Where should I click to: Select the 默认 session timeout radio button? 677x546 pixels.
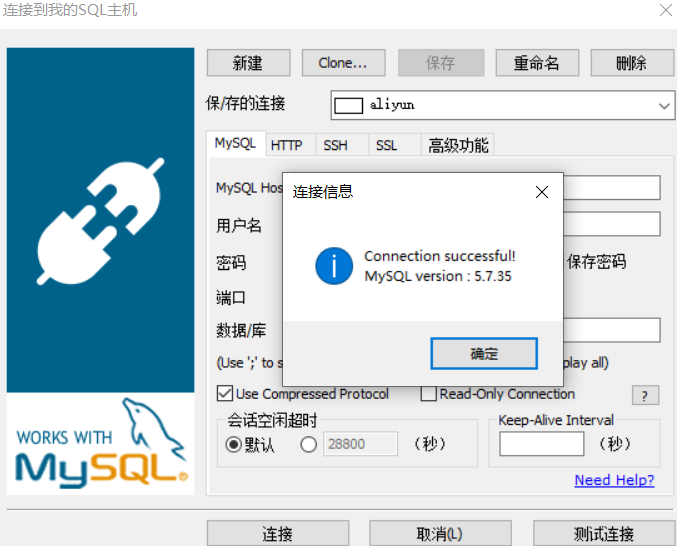pos(233,444)
